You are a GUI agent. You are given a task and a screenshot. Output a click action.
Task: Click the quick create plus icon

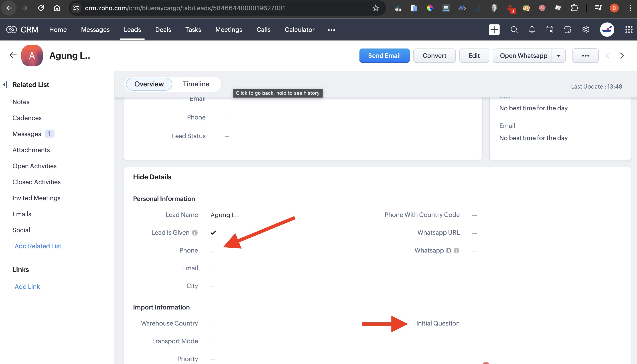494,30
